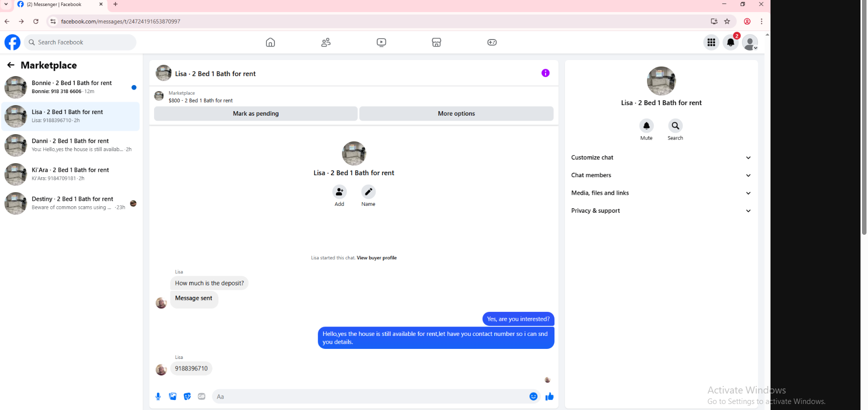Image resolution: width=868 pixels, height=410 pixels.
Task: Open Chrome's three-dot menu
Action: click(x=761, y=22)
